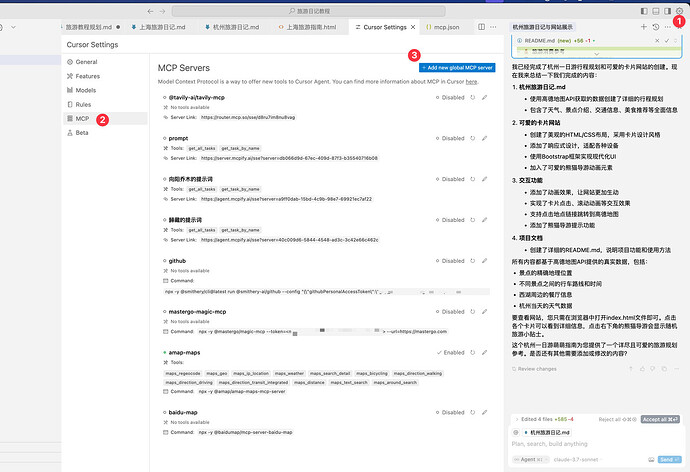Go back with the left arrow
690x472 pixels.
pos(150,11)
